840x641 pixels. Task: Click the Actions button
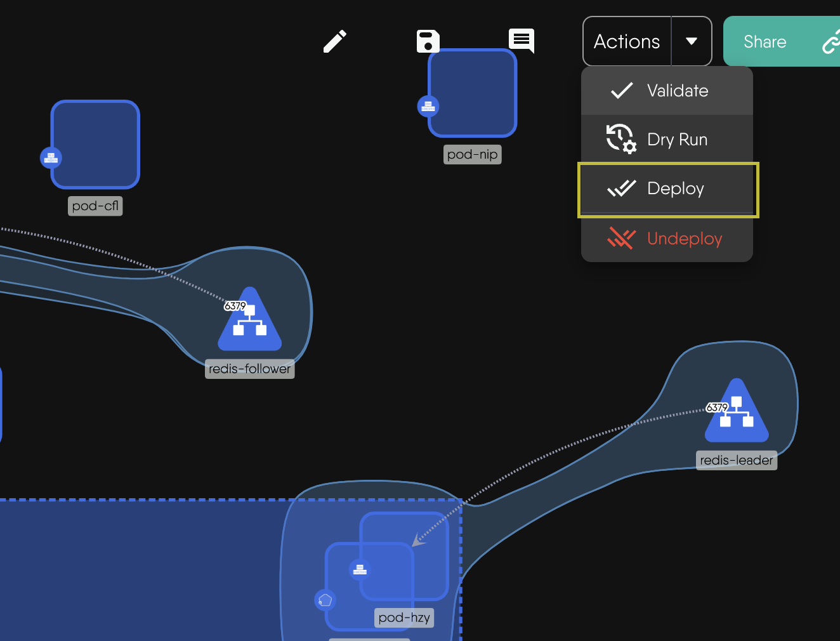point(627,41)
